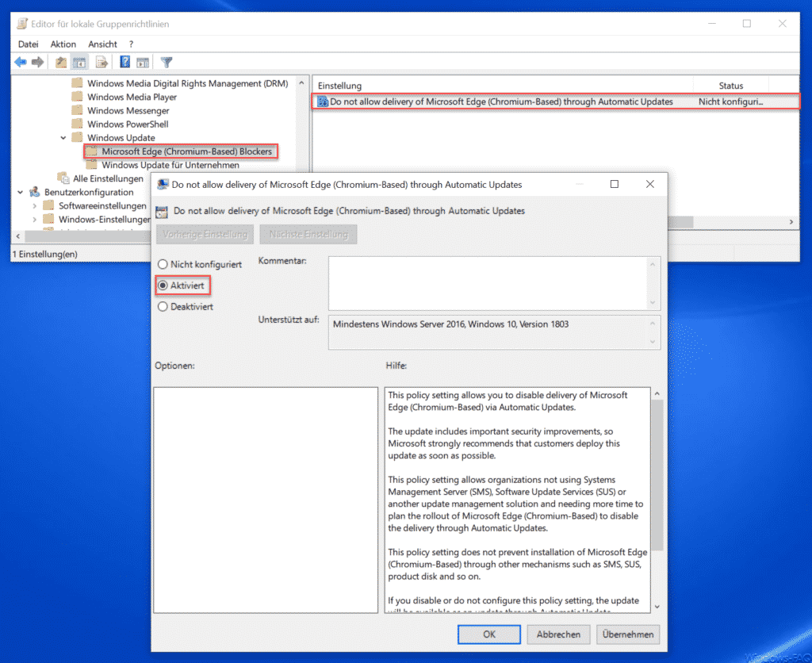The width and height of the screenshot is (812, 663).
Task: Click the Abbrechen button
Action: [x=558, y=634]
